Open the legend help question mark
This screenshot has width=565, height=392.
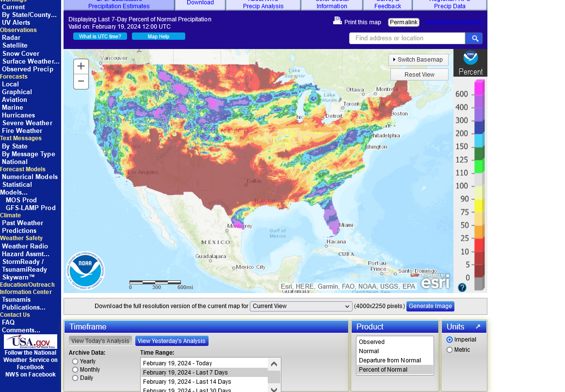(462, 287)
